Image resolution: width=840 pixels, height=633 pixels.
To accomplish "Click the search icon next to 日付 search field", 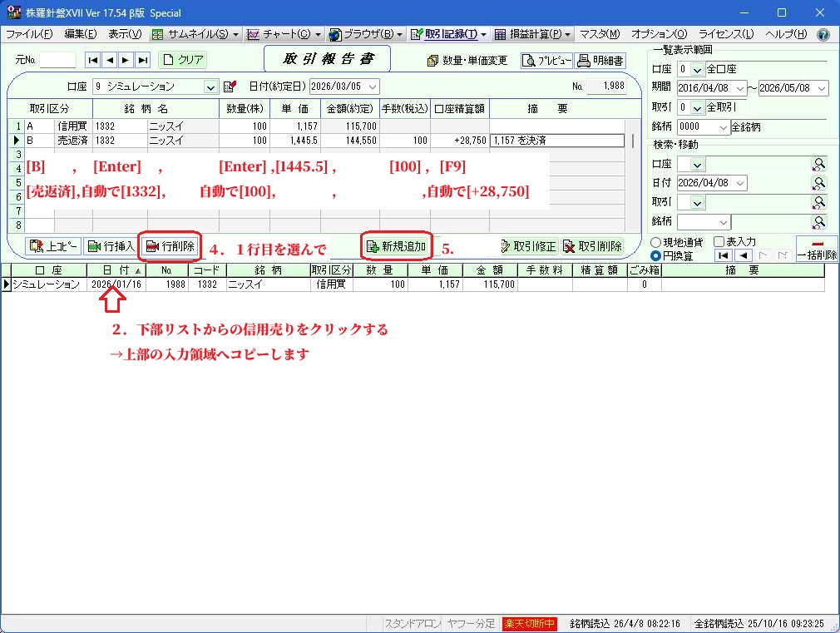I will click(819, 183).
